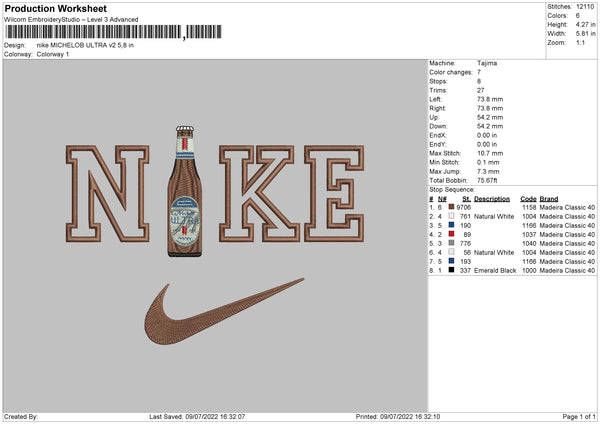Select the 'Emerald Black' description
The image size is (600, 424).
point(495,270)
